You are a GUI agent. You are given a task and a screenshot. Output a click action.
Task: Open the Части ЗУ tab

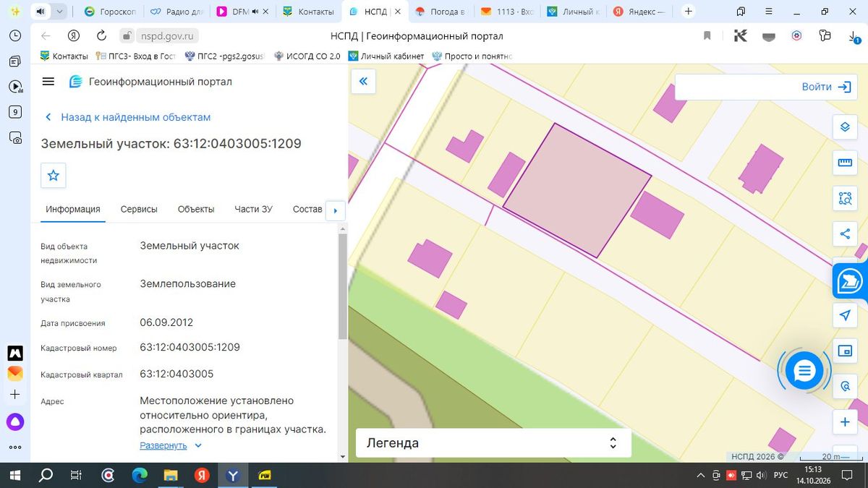coord(253,209)
